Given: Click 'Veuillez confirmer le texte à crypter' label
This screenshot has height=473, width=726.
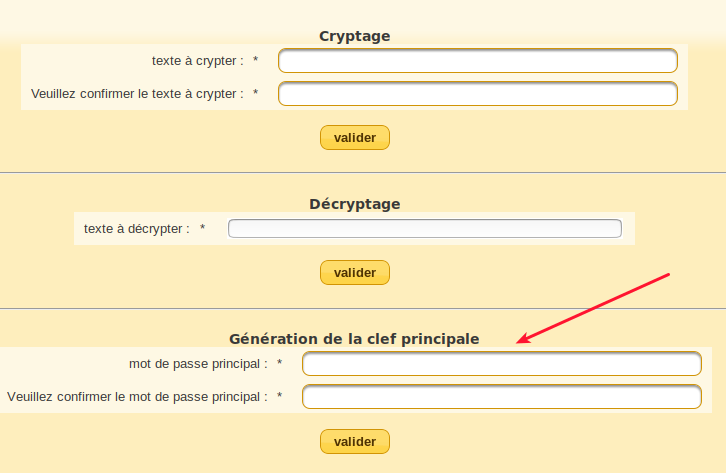Looking at the screenshot, I should (137, 94).
